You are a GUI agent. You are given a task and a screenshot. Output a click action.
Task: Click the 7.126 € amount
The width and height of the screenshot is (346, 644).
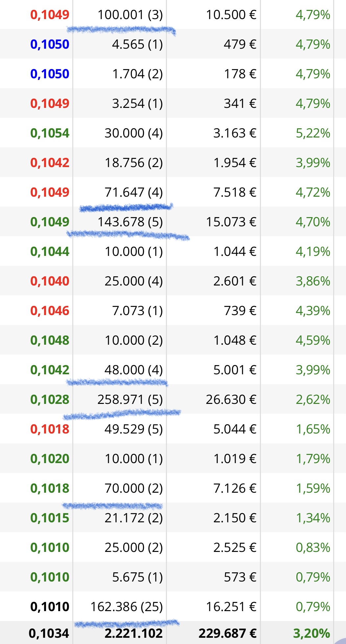(235, 488)
